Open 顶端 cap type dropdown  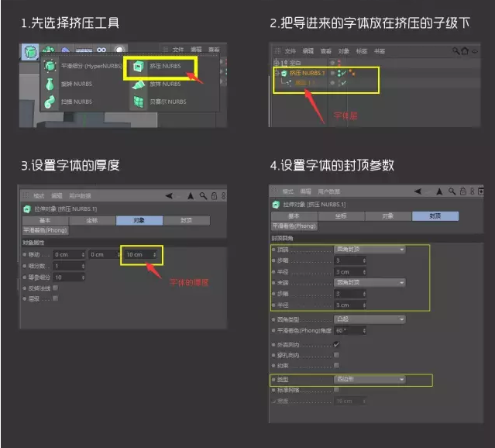[x=370, y=250]
